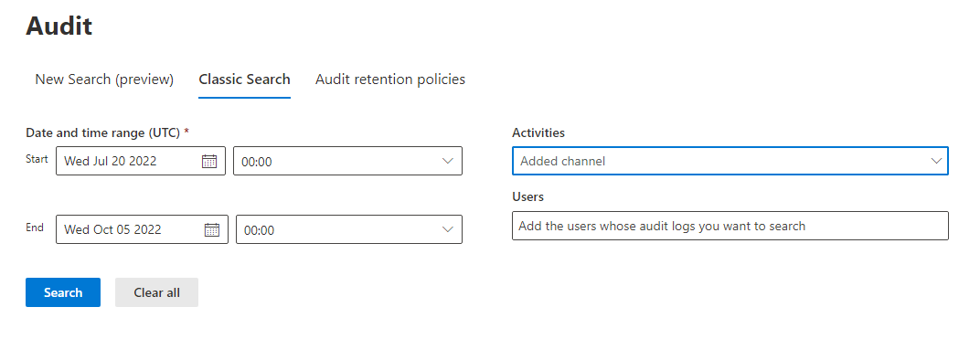Viewport: 980px width, 360px height.
Task: Click the Date and time range (UTC) label
Action: coord(108,132)
